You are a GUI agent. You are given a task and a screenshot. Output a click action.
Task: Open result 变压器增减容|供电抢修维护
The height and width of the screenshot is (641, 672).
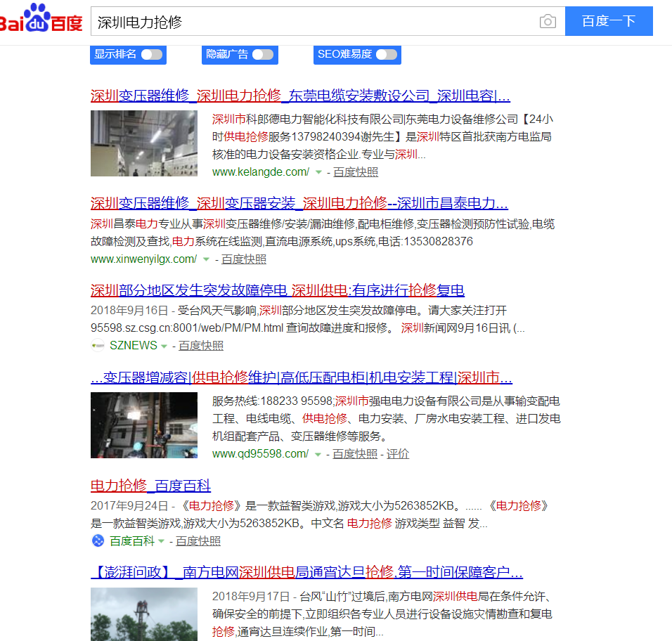(x=302, y=377)
